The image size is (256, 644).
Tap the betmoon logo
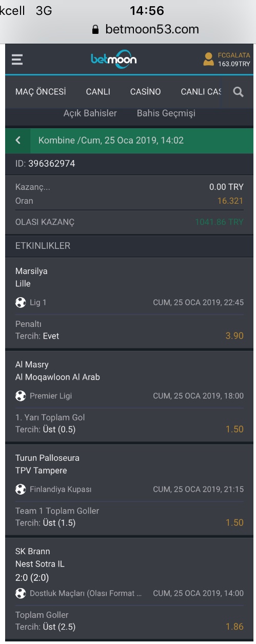[x=114, y=59]
